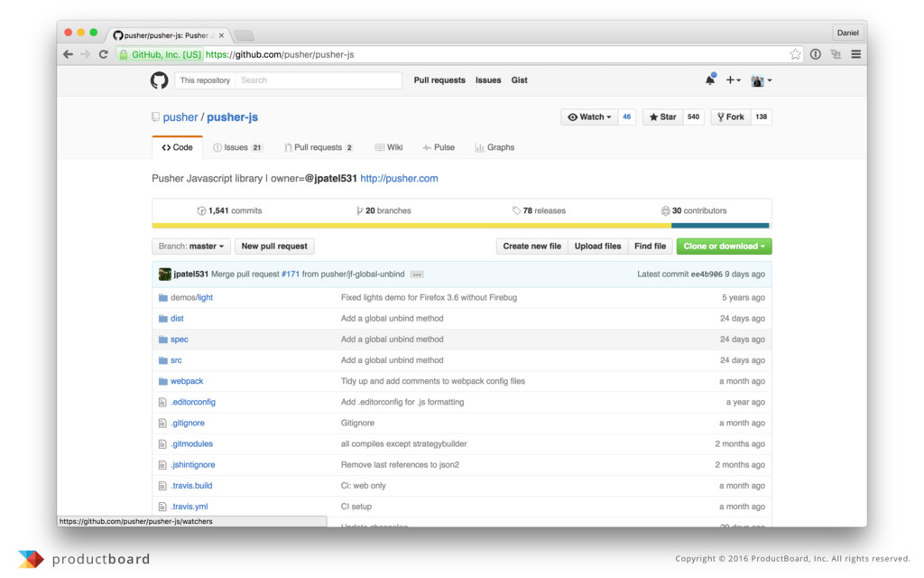Open the spec folder
The height and width of the screenshot is (578, 924).
pos(180,340)
